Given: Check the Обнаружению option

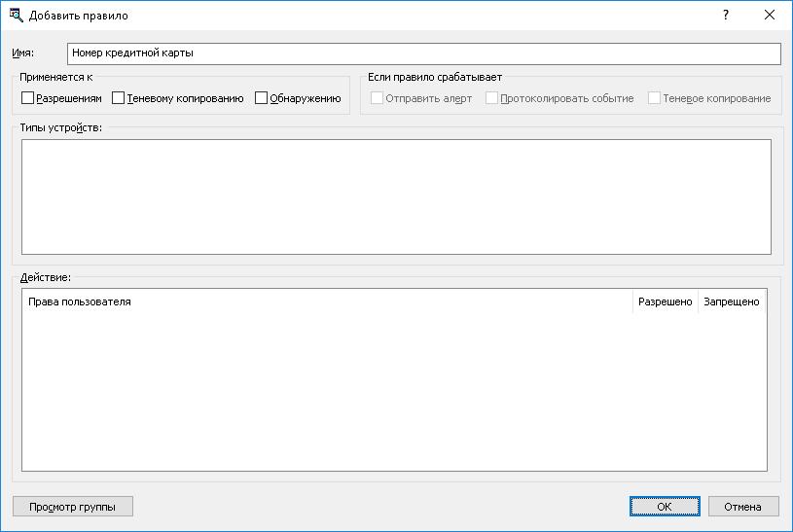Looking at the screenshot, I should [x=261, y=98].
